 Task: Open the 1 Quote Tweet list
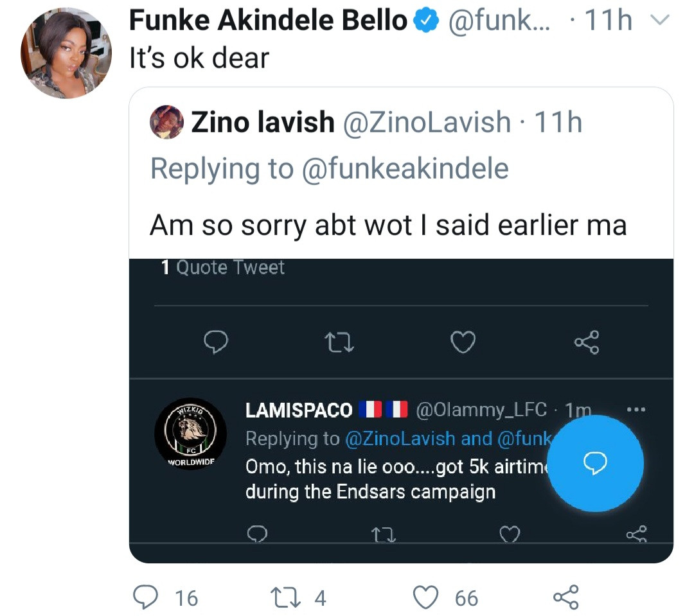(x=222, y=267)
